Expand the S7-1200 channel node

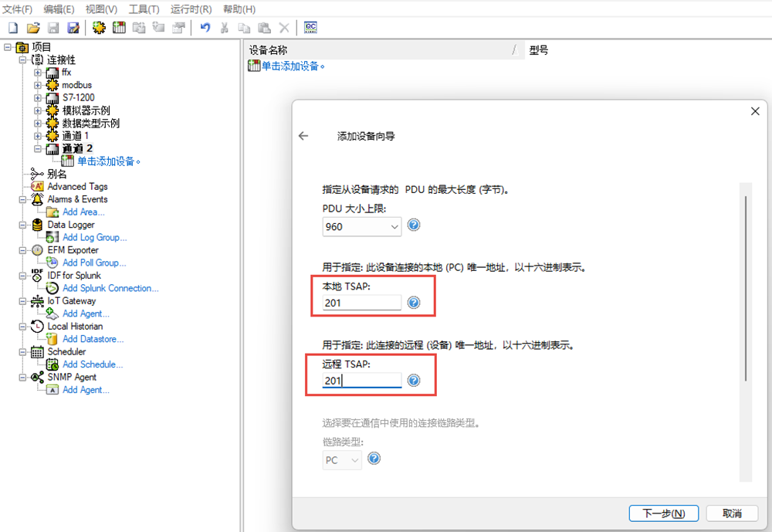tap(38, 98)
